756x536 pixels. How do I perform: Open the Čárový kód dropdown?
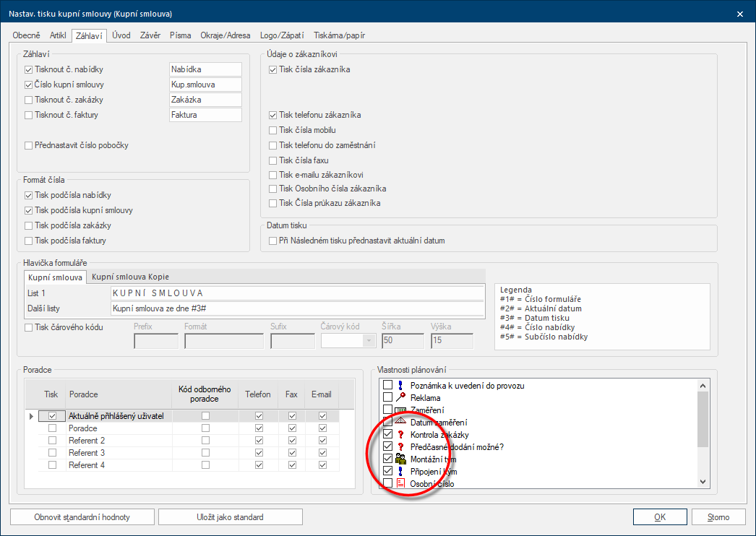pos(369,341)
